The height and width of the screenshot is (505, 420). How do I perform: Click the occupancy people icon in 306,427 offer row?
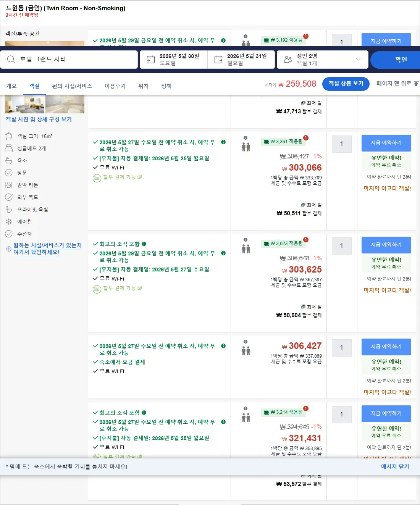click(x=246, y=350)
